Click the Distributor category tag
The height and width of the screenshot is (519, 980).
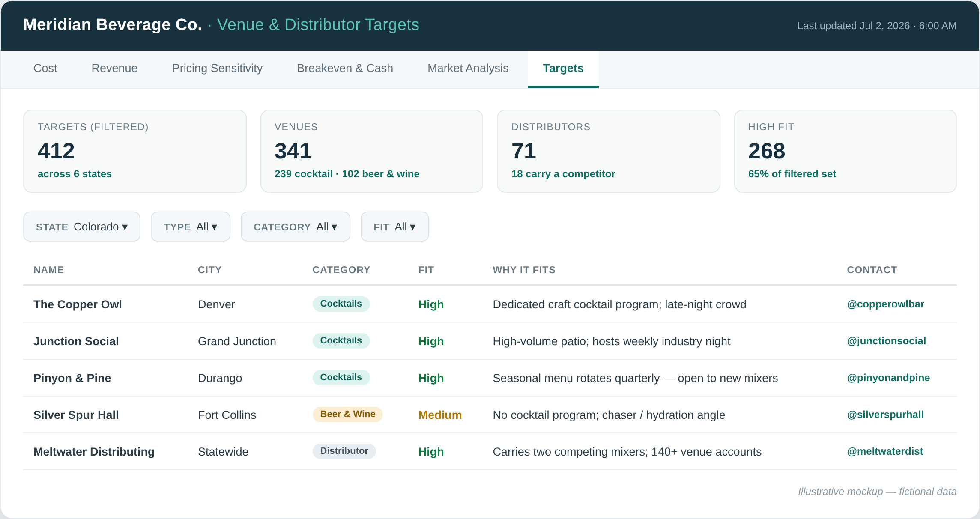click(344, 451)
